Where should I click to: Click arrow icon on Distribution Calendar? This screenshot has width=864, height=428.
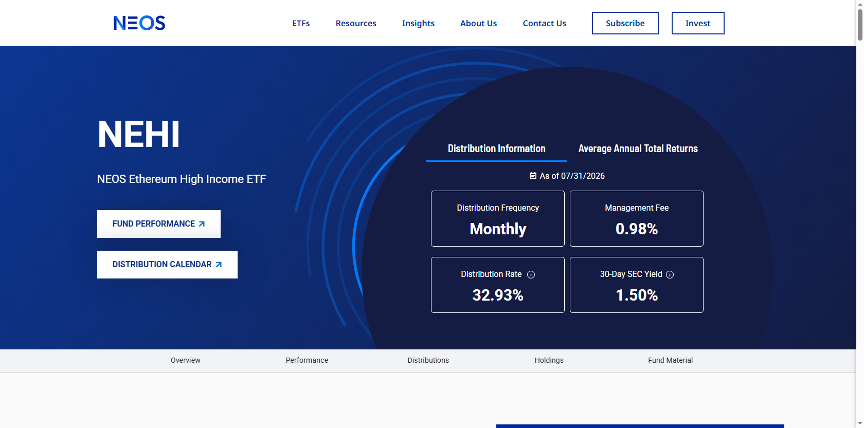219,264
